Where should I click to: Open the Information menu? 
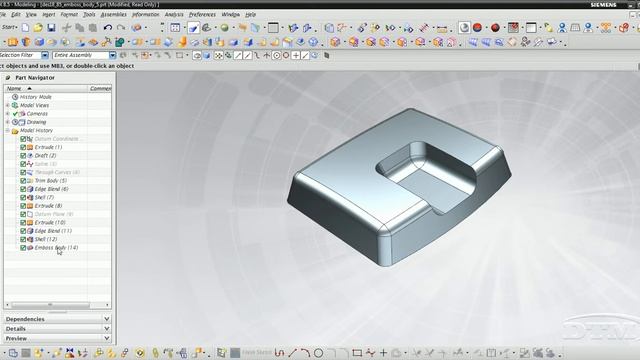click(x=145, y=15)
